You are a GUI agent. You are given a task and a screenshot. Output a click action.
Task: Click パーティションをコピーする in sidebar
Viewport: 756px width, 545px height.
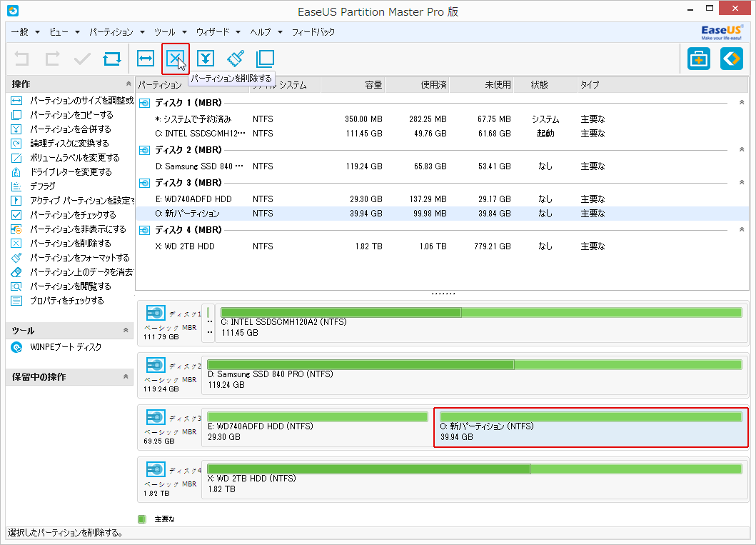pos(71,115)
